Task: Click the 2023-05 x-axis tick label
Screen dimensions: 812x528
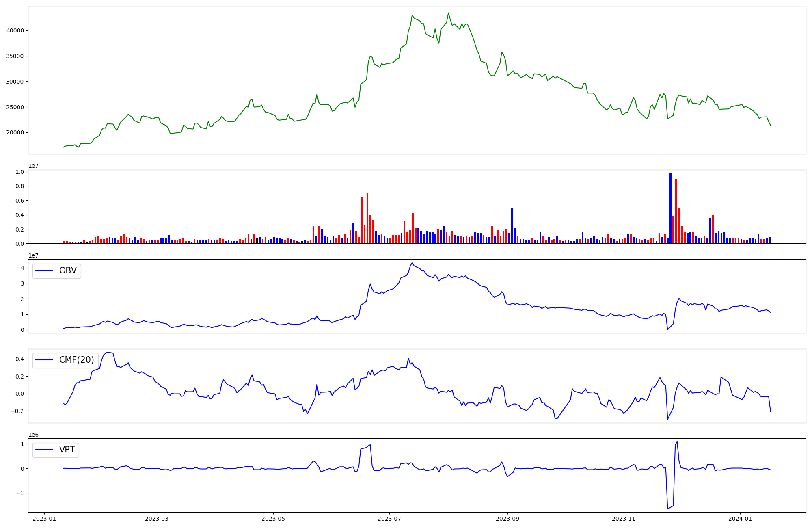Action: point(273,519)
